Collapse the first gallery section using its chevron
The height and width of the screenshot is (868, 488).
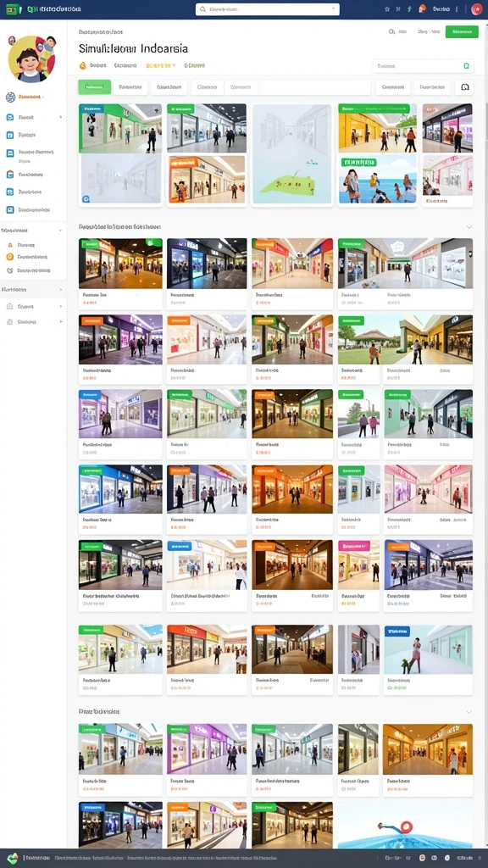(469, 227)
